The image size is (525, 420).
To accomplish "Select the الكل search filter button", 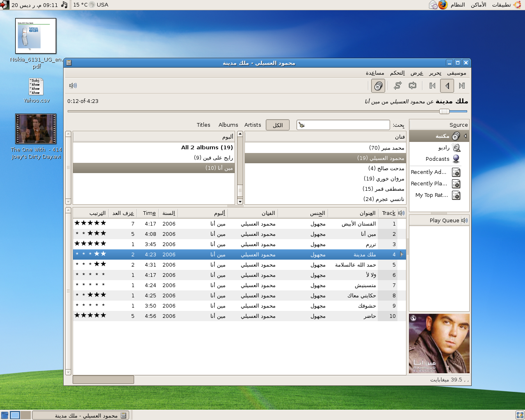I will pyautogui.click(x=278, y=125).
